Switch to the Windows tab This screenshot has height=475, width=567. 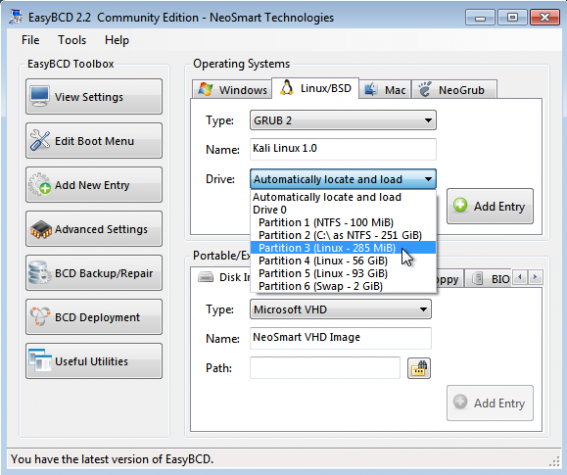coord(232,89)
